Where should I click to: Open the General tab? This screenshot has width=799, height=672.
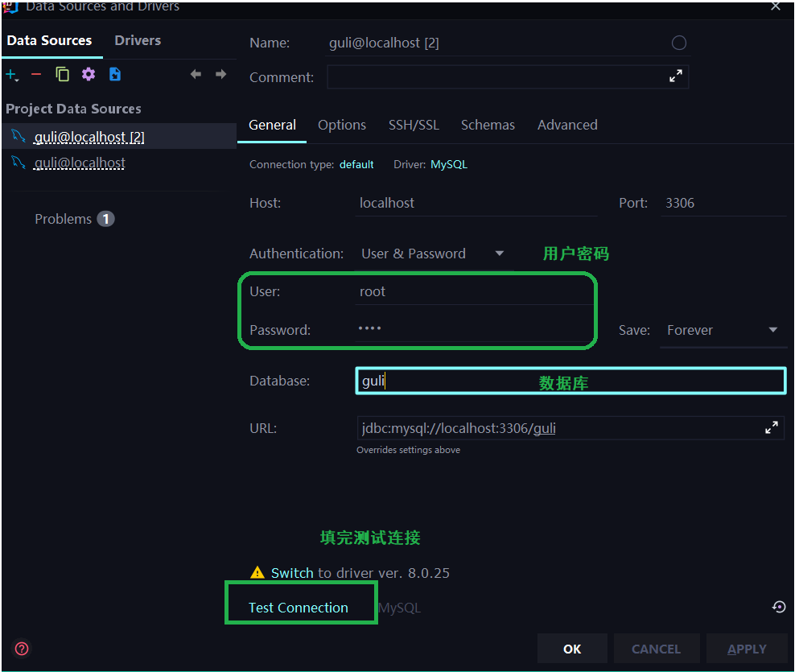[x=272, y=125]
